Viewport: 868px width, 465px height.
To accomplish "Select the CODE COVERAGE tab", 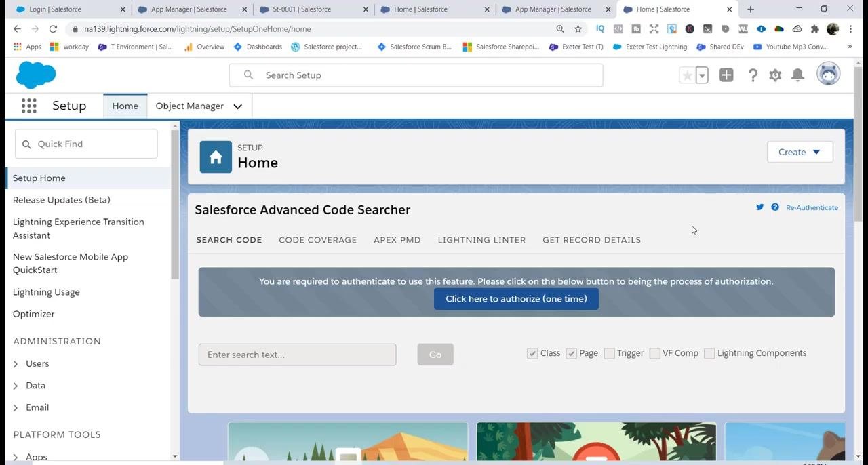I will click(x=317, y=240).
